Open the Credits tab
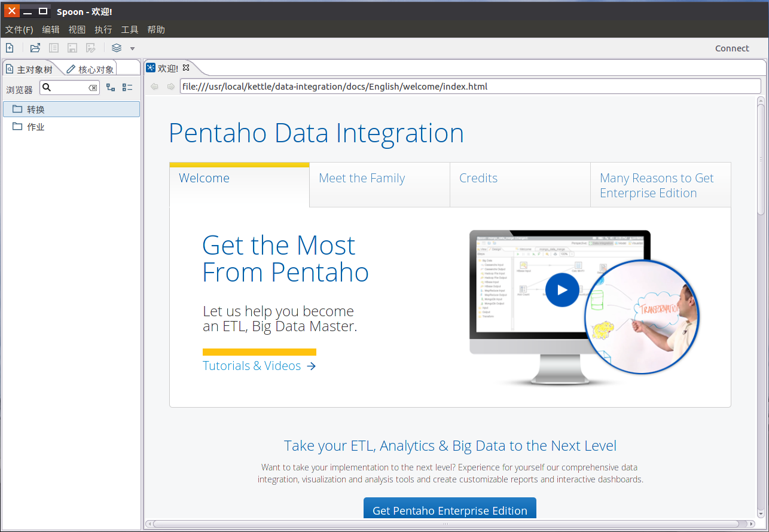Screen dimensions: 769x532 pos(520,185)
